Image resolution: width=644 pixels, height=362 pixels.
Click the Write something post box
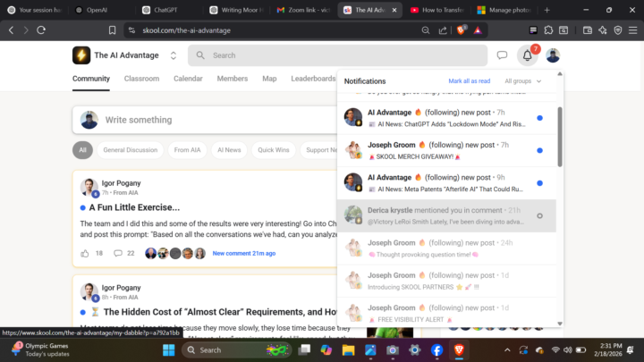(x=206, y=120)
